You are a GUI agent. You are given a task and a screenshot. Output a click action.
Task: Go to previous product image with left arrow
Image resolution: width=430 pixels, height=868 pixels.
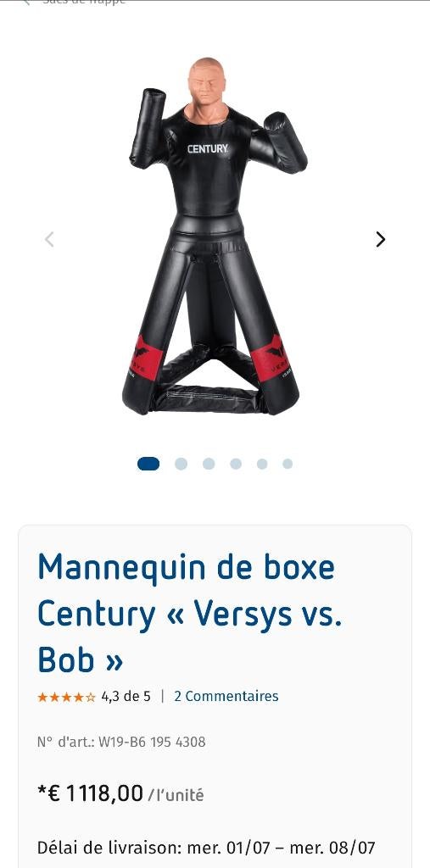pyautogui.click(x=49, y=239)
